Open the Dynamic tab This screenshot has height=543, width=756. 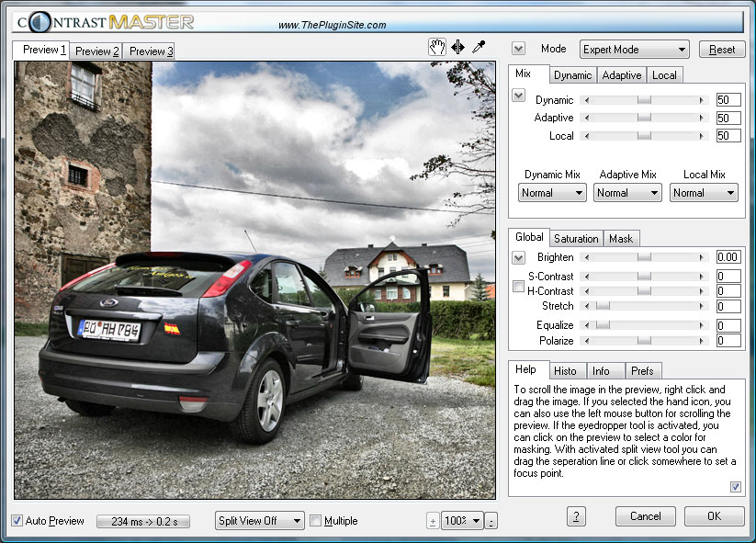tap(573, 75)
